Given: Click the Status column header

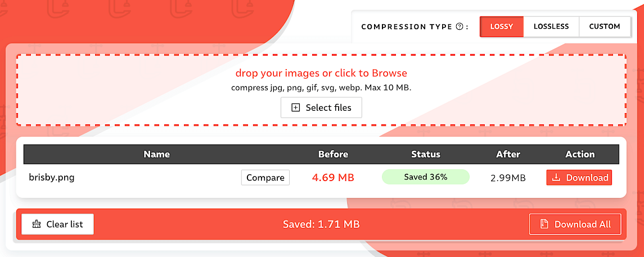Looking at the screenshot, I should [x=425, y=154].
